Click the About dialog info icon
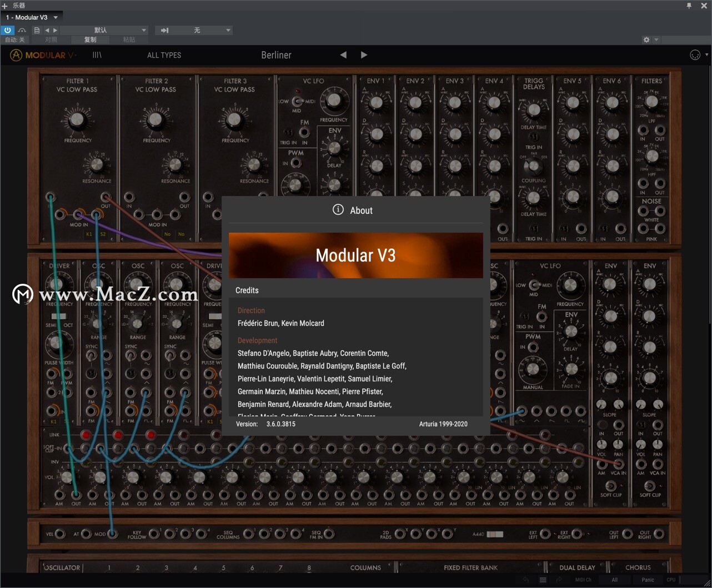 (338, 209)
